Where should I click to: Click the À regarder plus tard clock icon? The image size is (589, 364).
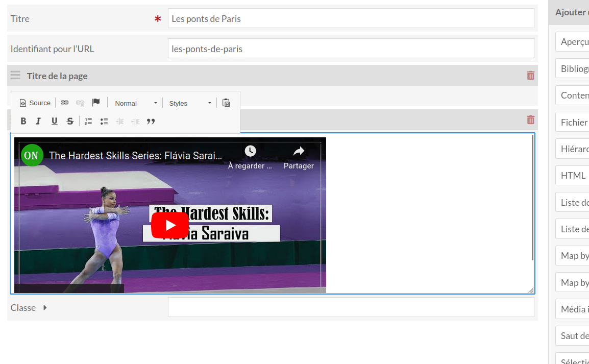250,151
